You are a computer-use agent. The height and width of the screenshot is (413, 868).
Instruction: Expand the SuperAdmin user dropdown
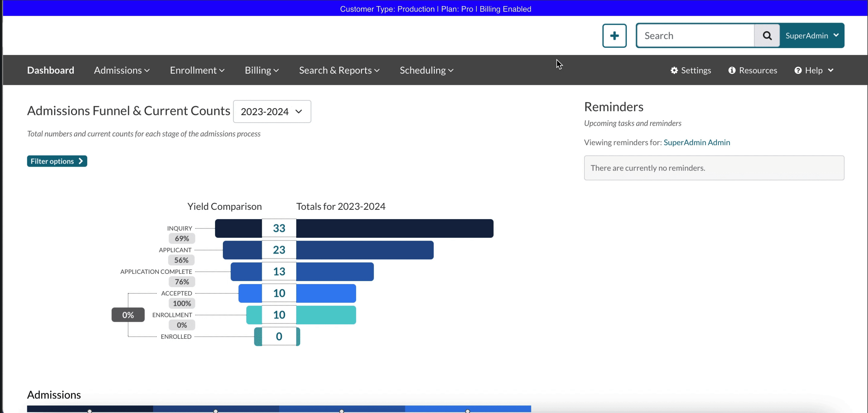point(812,36)
